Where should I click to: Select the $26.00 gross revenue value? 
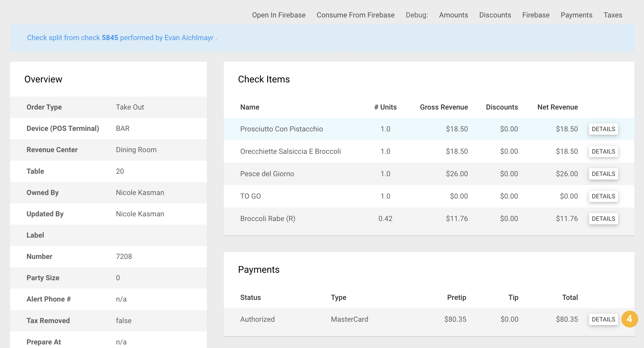click(x=457, y=174)
